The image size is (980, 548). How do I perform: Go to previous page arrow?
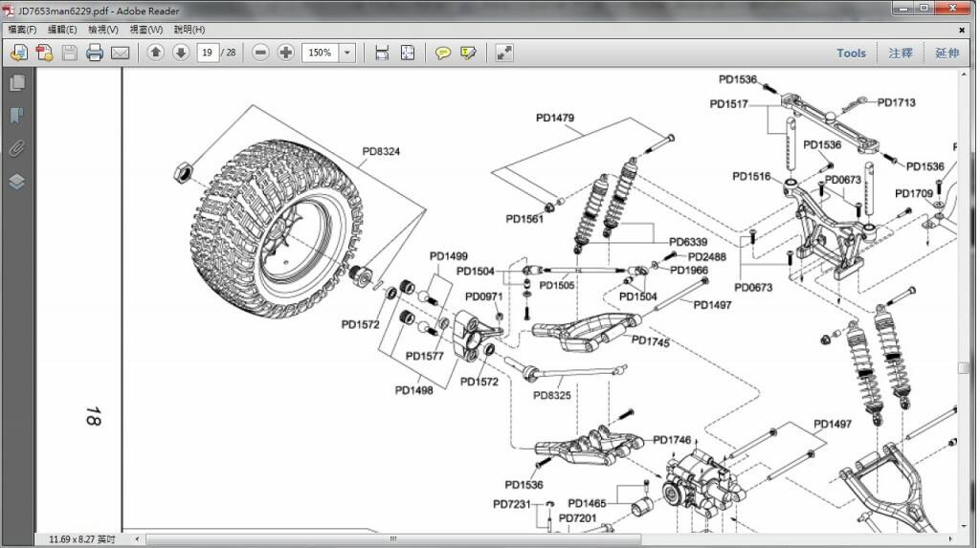point(156,54)
